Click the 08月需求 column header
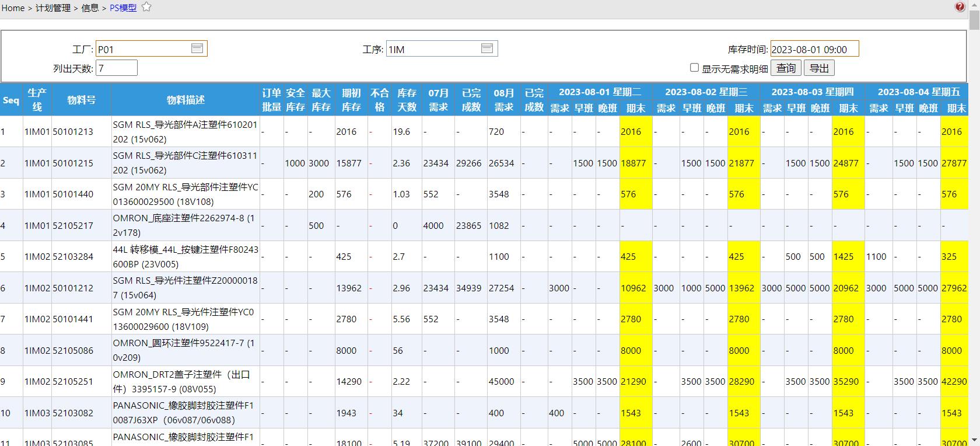This screenshot has width=980, height=446. (x=503, y=100)
